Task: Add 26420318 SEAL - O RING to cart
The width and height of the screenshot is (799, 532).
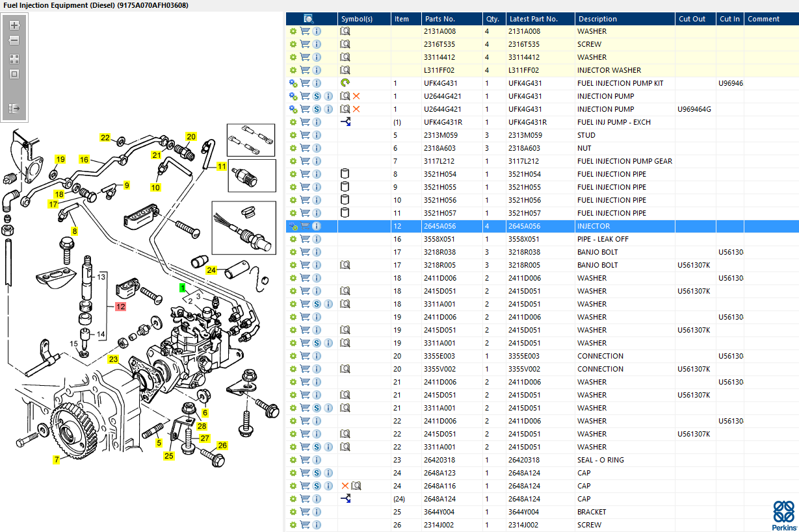Action: coord(305,460)
